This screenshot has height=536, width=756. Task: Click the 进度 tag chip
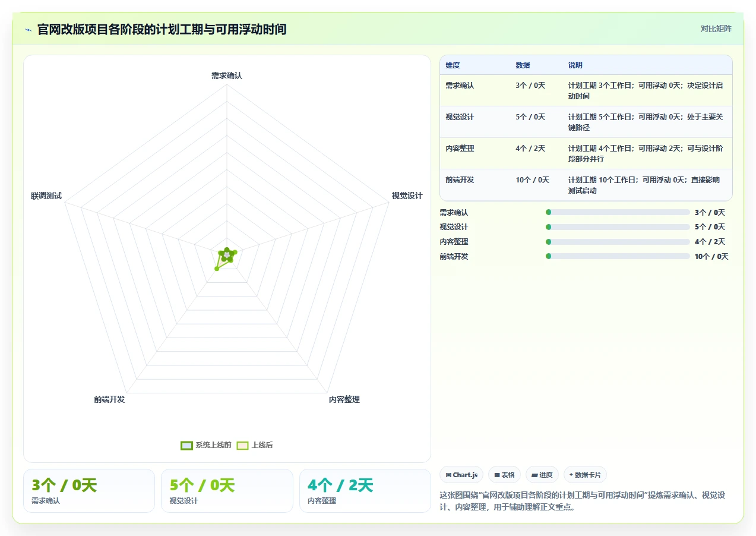click(542, 475)
